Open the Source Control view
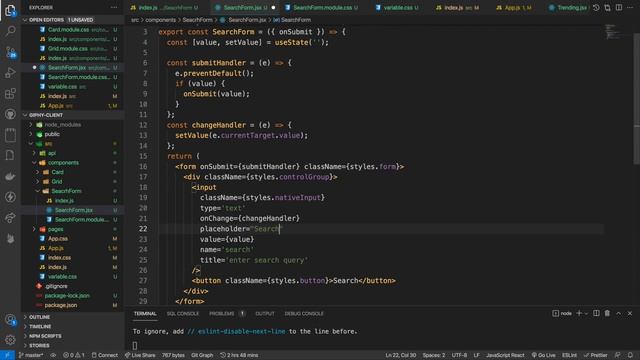The height and width of the screenshot is (360, 640). pyautogui.click(x=10, y=52)
